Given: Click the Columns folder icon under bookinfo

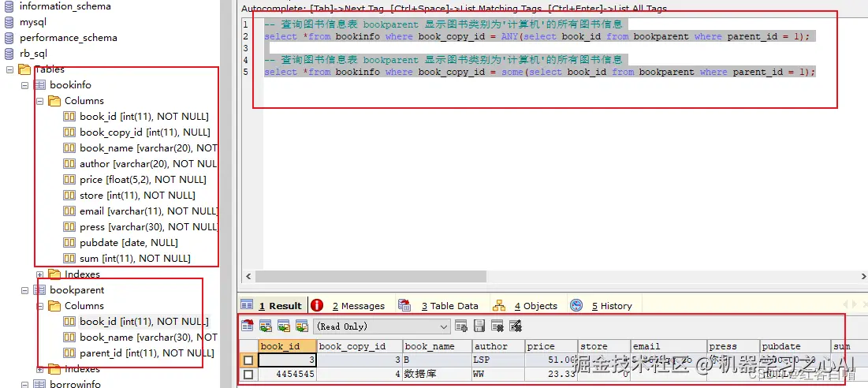Looking at the screenshot, I should click(x=54, y=101).
